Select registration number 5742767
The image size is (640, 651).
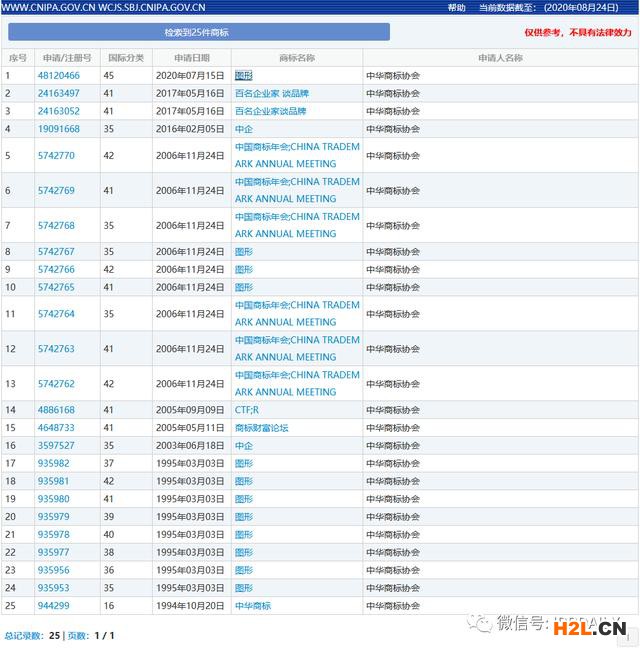click(56, 252)
